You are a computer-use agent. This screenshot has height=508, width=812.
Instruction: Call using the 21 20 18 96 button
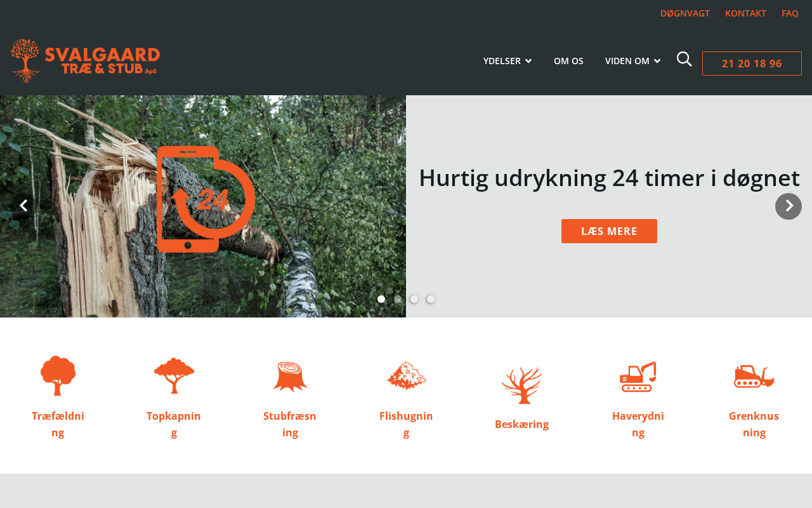(x=752, y=63)
